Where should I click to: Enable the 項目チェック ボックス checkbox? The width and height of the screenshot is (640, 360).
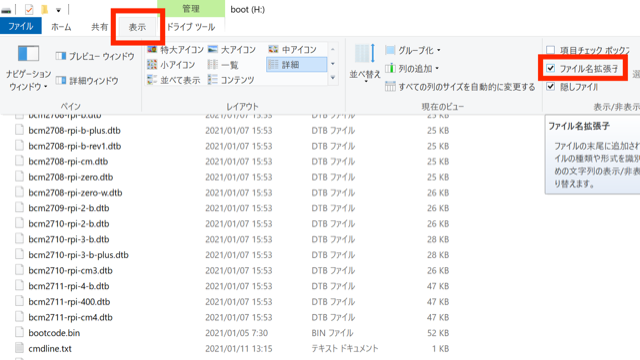pos(551,50)
